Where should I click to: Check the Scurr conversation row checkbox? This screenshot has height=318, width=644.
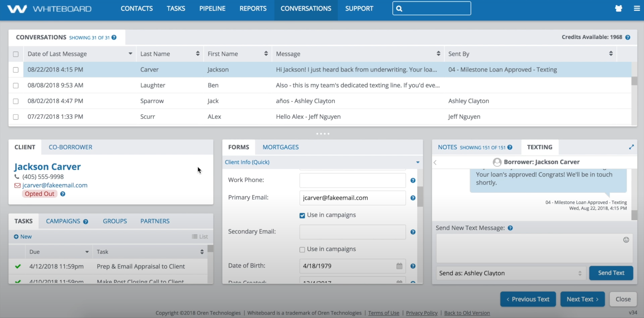point(16,117)
